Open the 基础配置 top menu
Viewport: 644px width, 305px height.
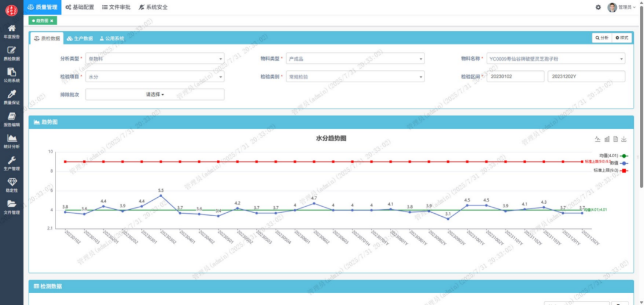click(79, 7)
